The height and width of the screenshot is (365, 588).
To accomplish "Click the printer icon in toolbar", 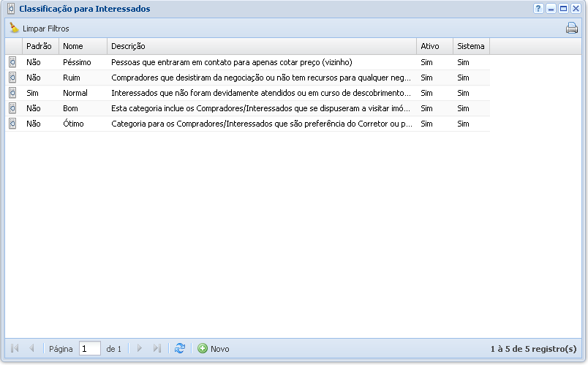I will (x=571, y=29).
